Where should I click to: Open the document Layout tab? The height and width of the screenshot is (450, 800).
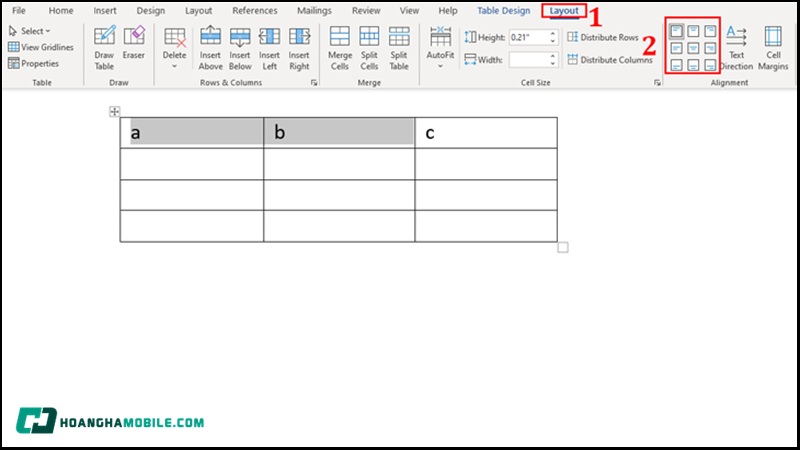pos(198,10)
